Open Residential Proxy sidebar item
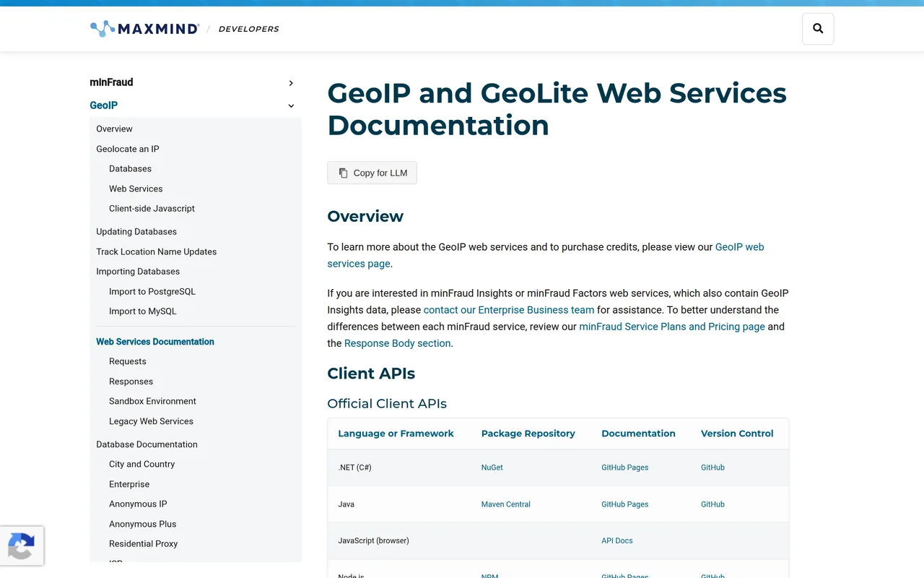 [143, 544]
